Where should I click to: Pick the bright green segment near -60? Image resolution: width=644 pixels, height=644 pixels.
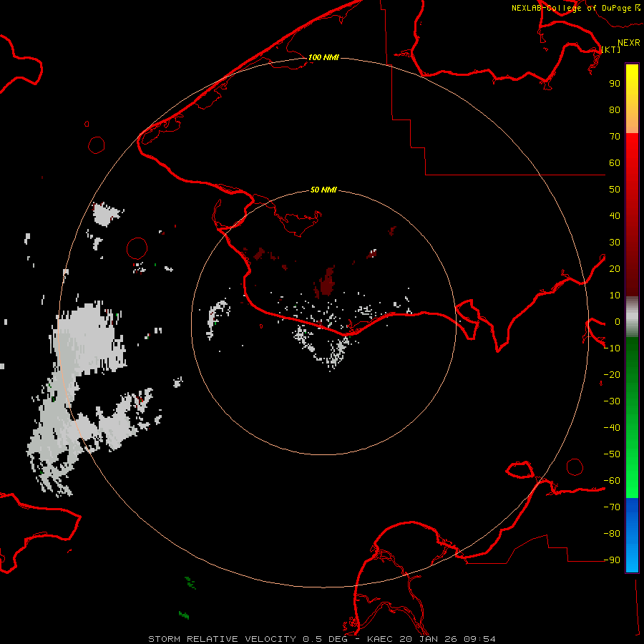(632, 484)
